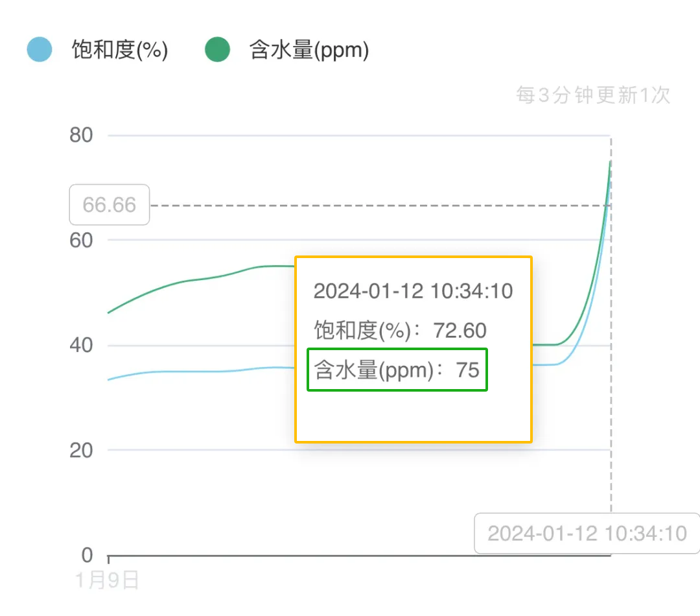Click the green 含水量 curve's left starting point
Image resolution: width=700 pixels, height=616 pixels.
pos(109,313)
